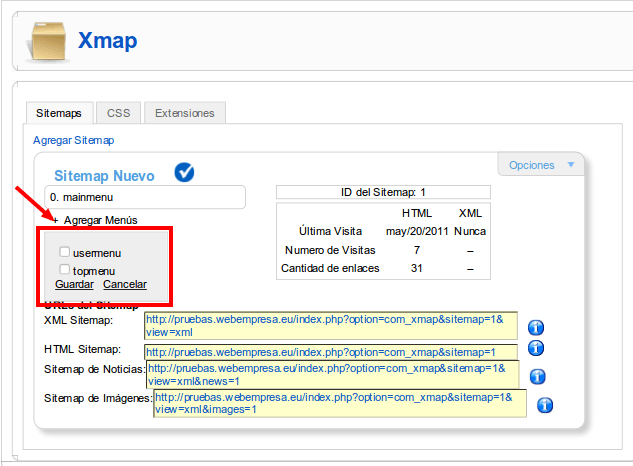
Task: Click the links count '31' cell
Action: click(417, 269)
